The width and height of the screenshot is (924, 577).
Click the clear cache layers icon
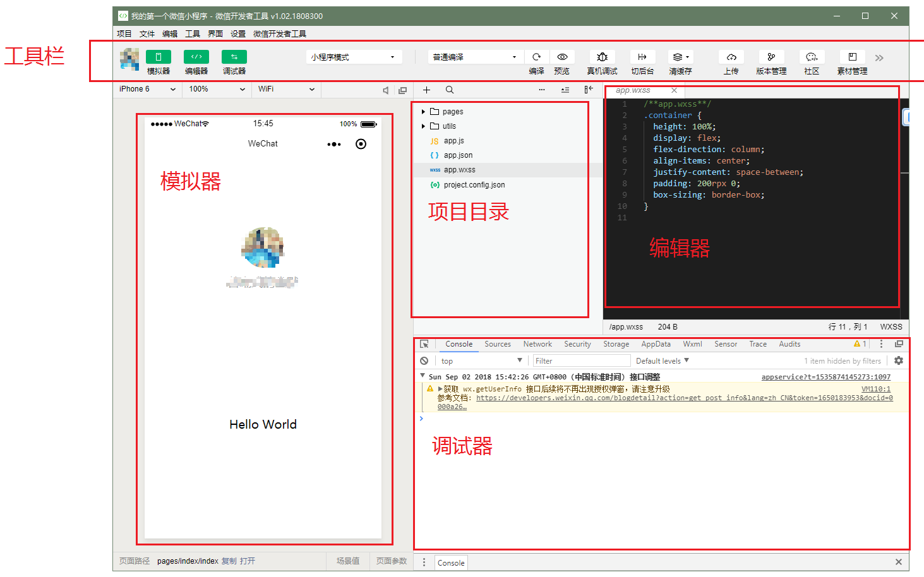click(x=680, y=57)
